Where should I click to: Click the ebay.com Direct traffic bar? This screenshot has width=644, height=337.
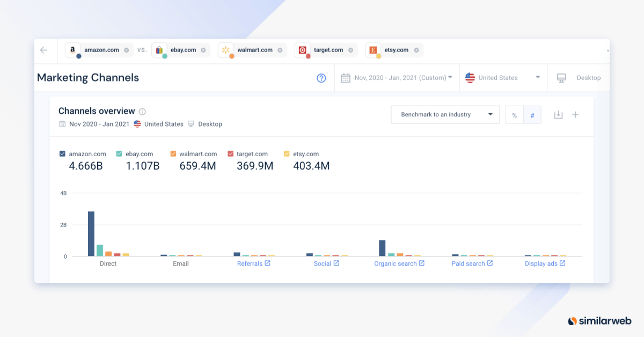tap(100, 251)
